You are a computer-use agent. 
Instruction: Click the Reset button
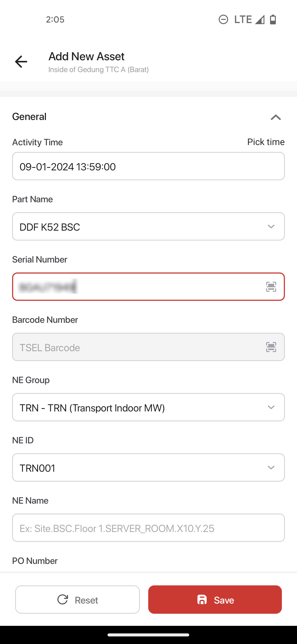pyautogui.click(x=78, y=599)
